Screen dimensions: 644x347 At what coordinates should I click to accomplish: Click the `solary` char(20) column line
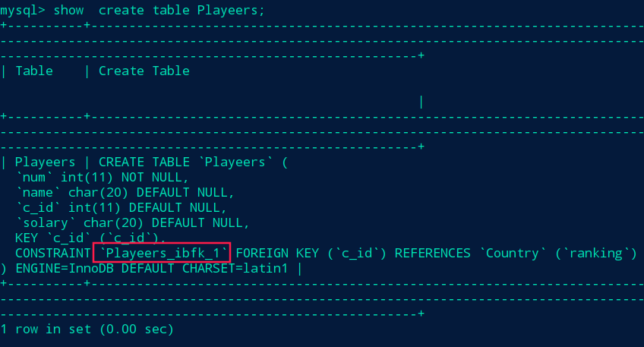[133, 223]
